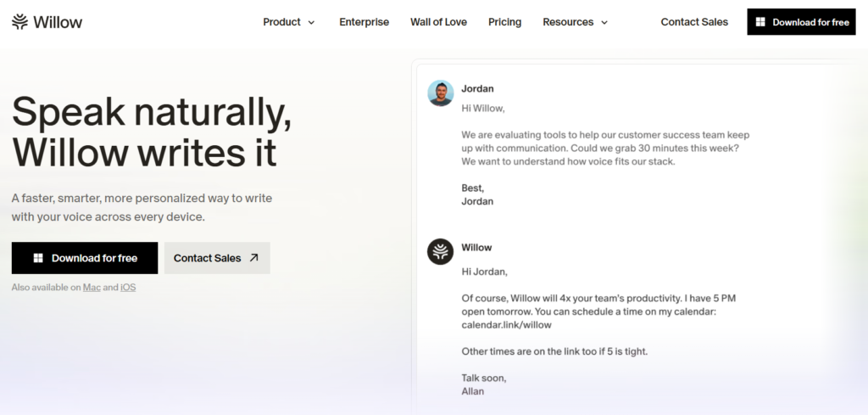
Task: Click the "Speak naturally, Willow writes it" headline
Action: tap(152, 132)
